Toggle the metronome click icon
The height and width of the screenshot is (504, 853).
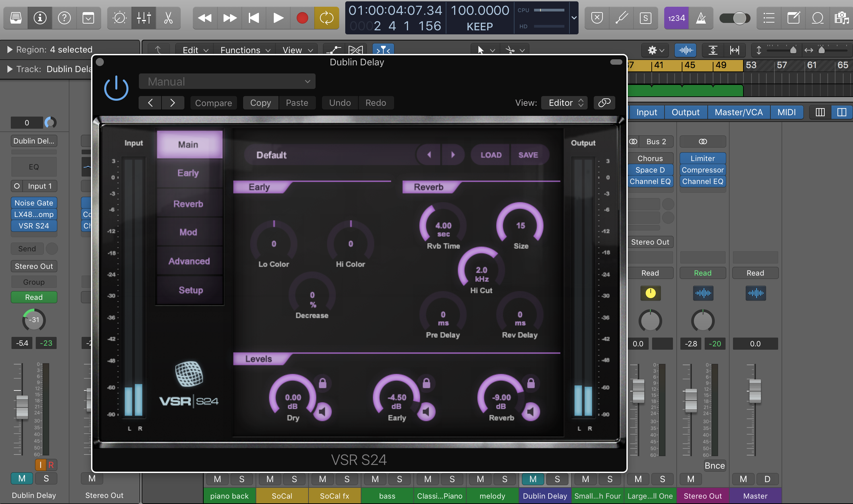coord(701,18)
